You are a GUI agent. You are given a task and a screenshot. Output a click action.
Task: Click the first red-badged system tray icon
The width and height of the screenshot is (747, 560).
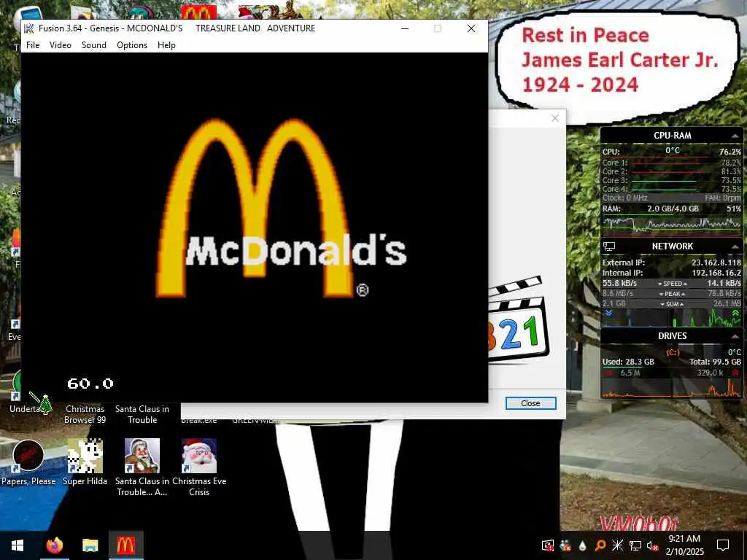point(548,545)
